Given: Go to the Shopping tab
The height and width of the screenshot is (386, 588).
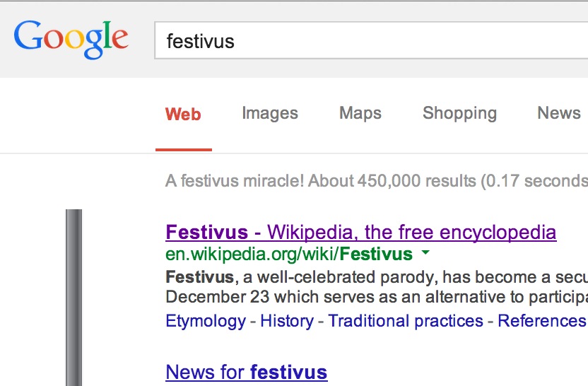Looking at the screenshot, I should 459,113.
